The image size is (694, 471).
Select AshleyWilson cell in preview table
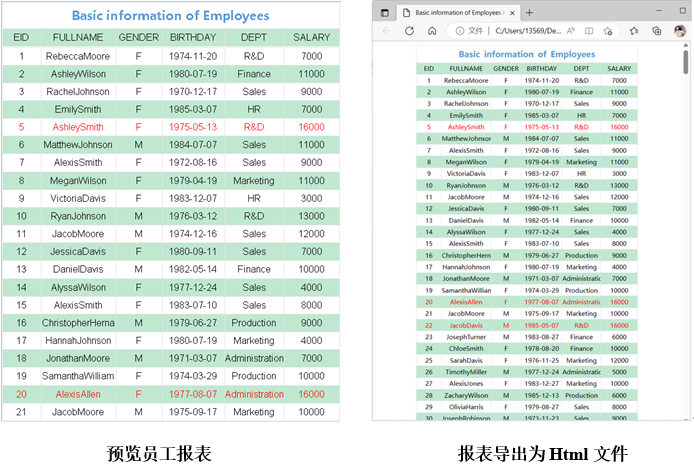tap(78, 74)
